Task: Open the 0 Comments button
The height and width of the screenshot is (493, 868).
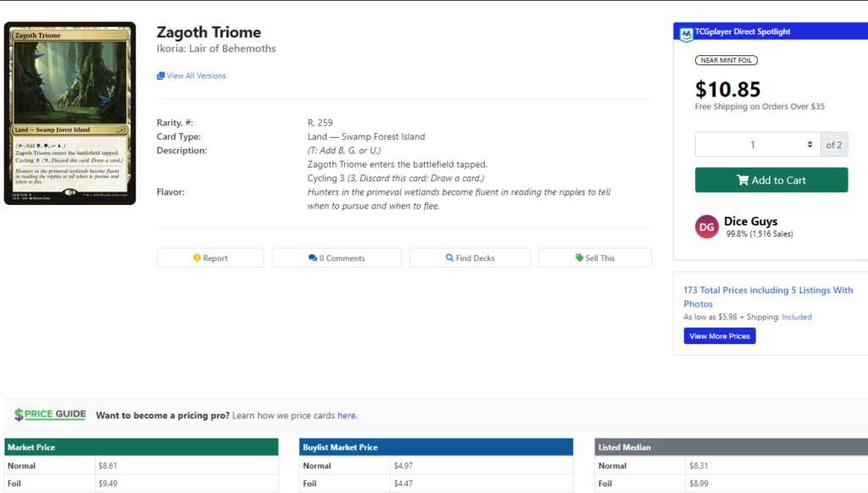Action: (x=337, y=258)
